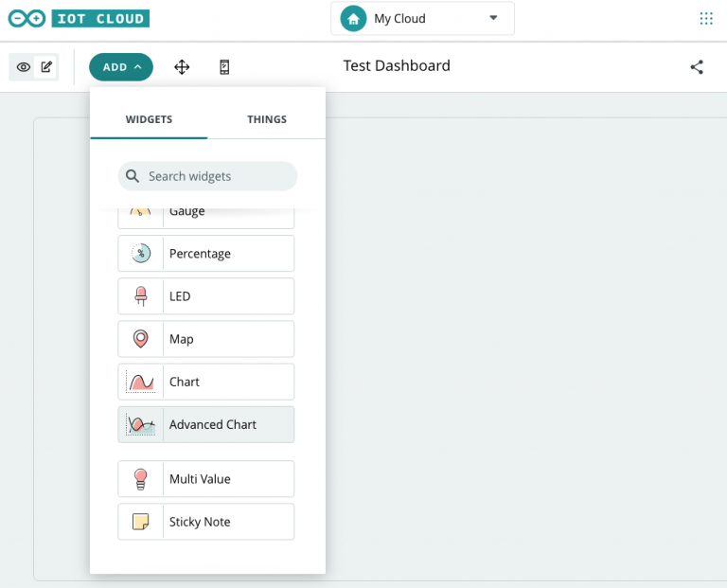Click the Arduino infinity logo

(x=27, y=19)
